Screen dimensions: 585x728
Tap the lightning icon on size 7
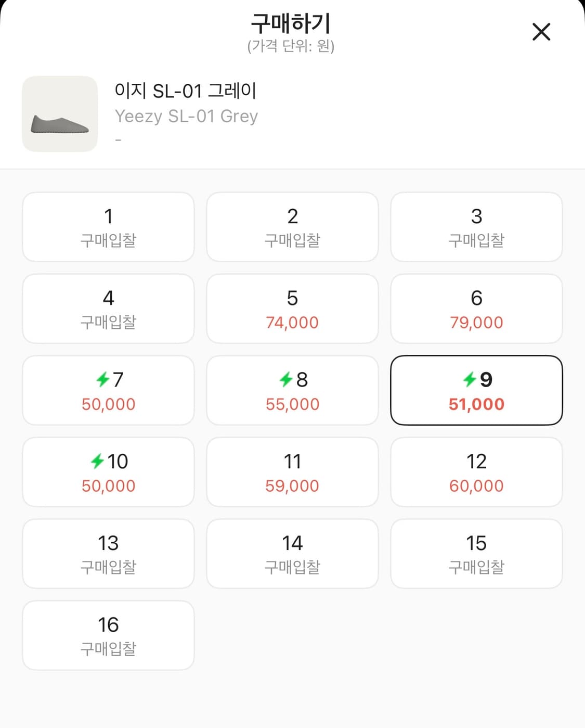(102, 379)
